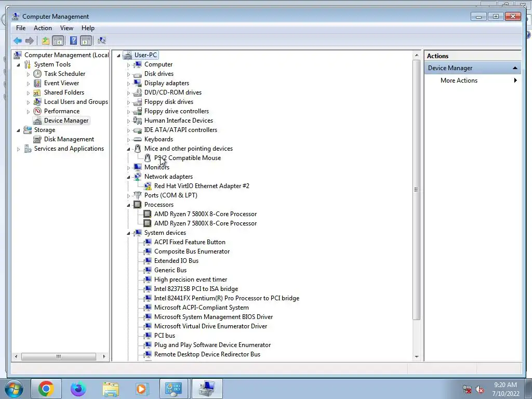532x399 pixels.
Task: Click the Event Viewer icon
Action: click(37, 83)
